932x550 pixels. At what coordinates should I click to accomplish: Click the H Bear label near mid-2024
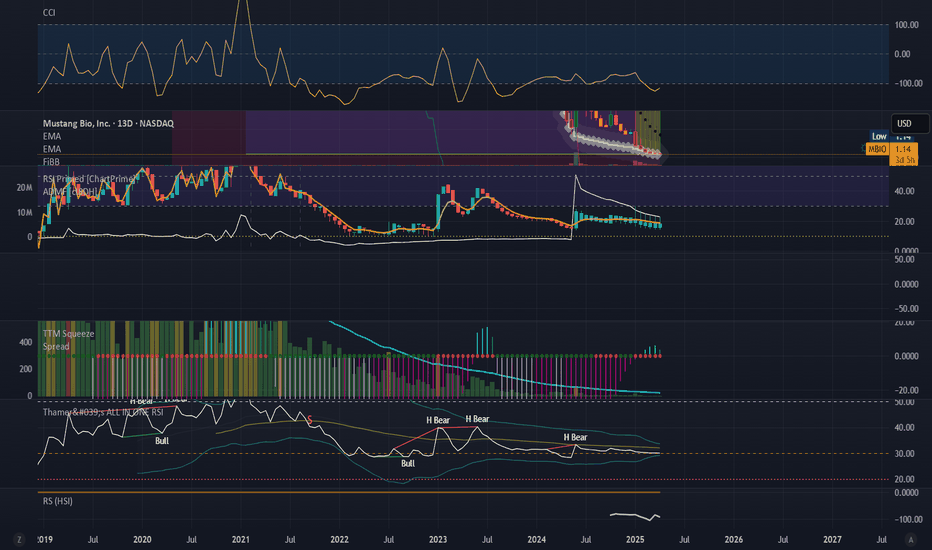pyautogui.click(x=575, y=437)
